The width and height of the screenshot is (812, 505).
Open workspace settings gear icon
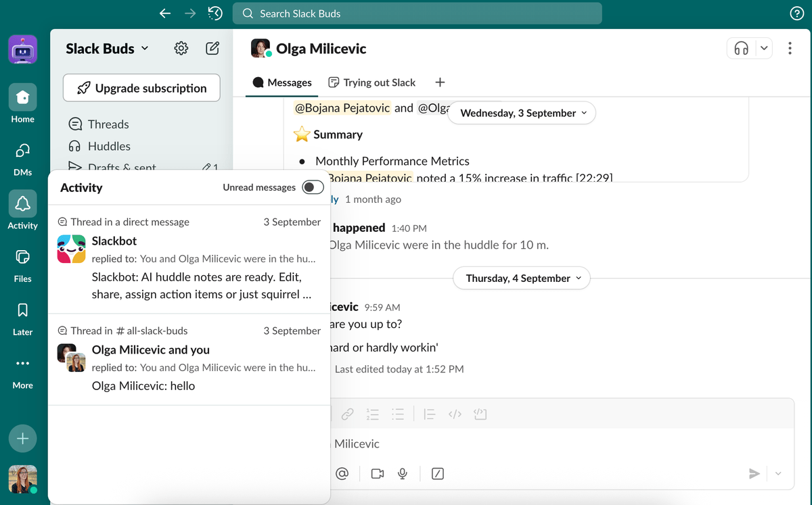tap(181, 49)
